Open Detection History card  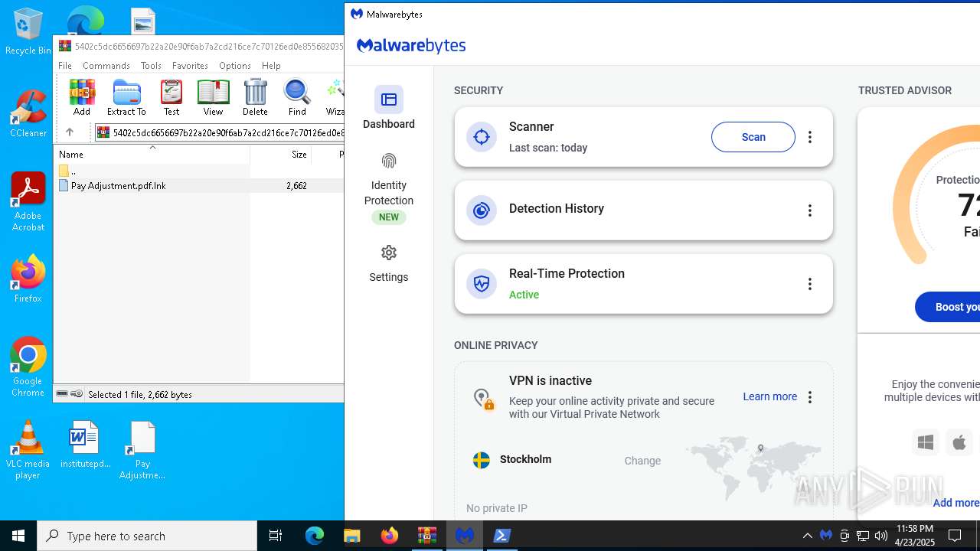(x=643, y=210)
